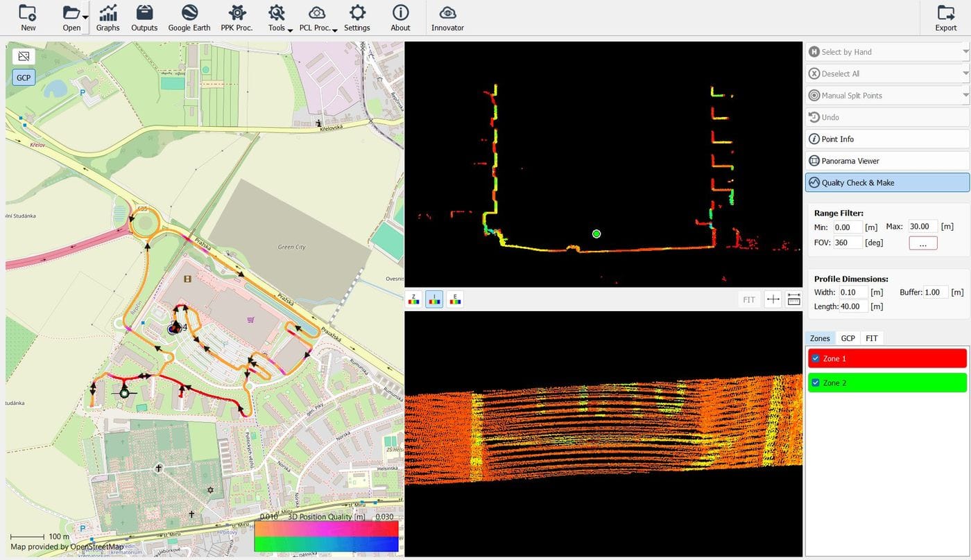Expand the Tools dropdown arrow
Viewport: 971px width, 560px height.
point(290,30)
